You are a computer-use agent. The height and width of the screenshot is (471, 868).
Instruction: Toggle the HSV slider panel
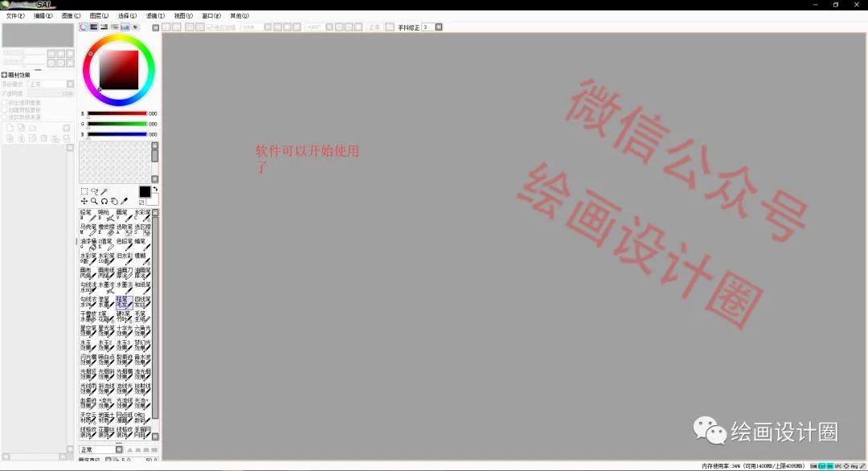[x=104, y=27]
